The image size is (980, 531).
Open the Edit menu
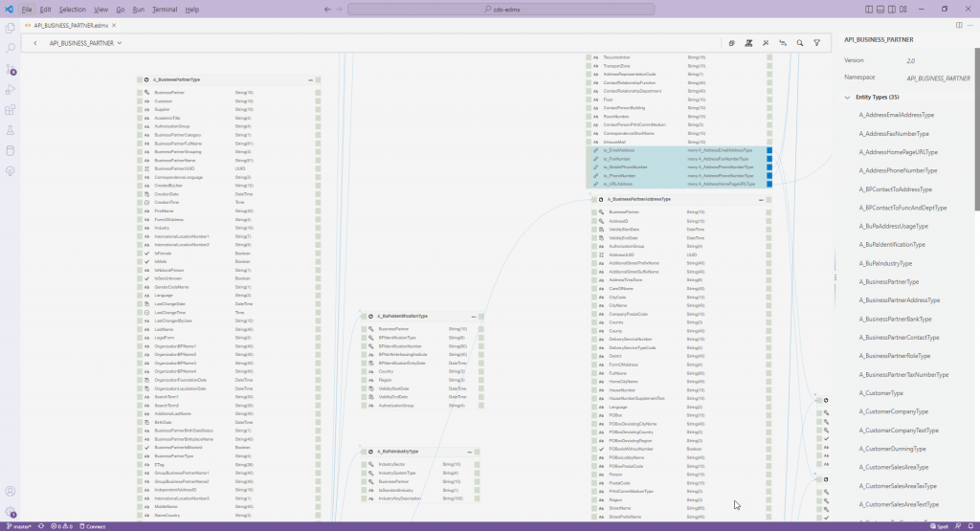click(x=46, y=10)
